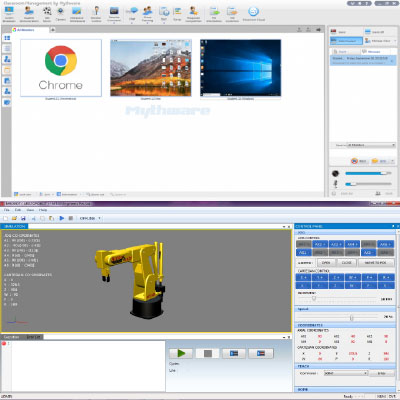Adjust the speaker volume slider
This screenshot has width=400, height=400.
368,173
